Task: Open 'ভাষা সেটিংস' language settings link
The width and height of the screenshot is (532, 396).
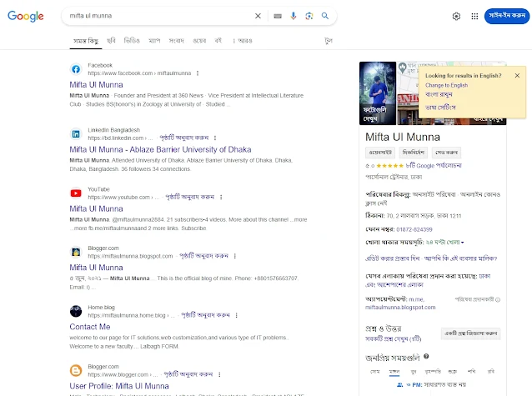Action: click(440, 108)
